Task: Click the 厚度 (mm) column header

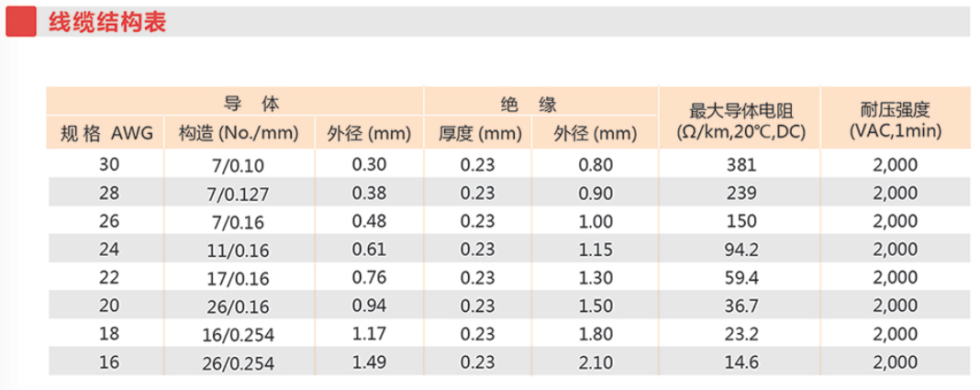Action: (479, 135)
